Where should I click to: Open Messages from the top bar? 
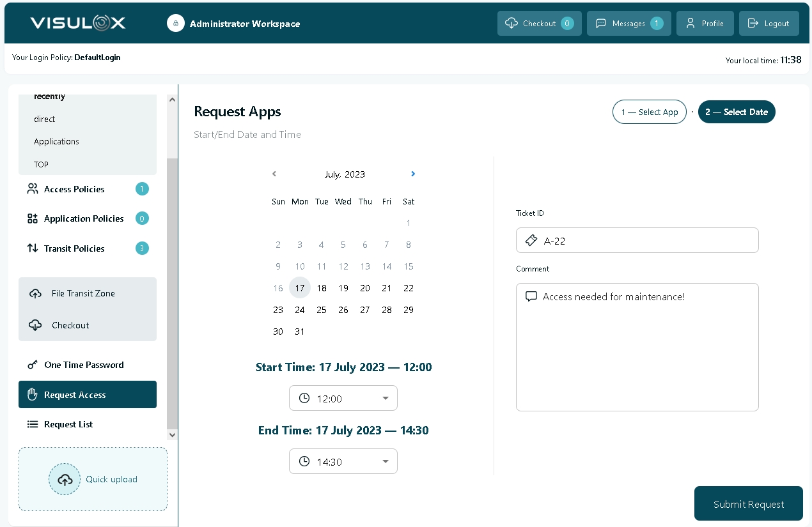(629, 24)
